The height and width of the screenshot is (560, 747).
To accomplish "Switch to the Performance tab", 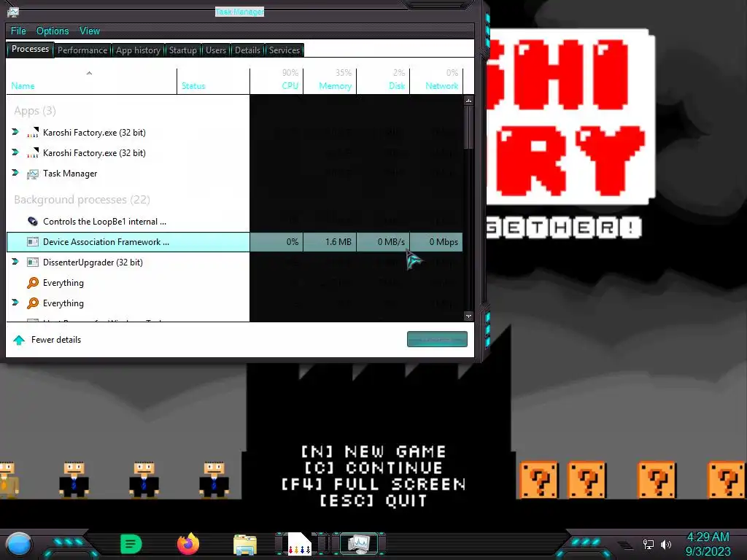I will [x=82, y=50].
